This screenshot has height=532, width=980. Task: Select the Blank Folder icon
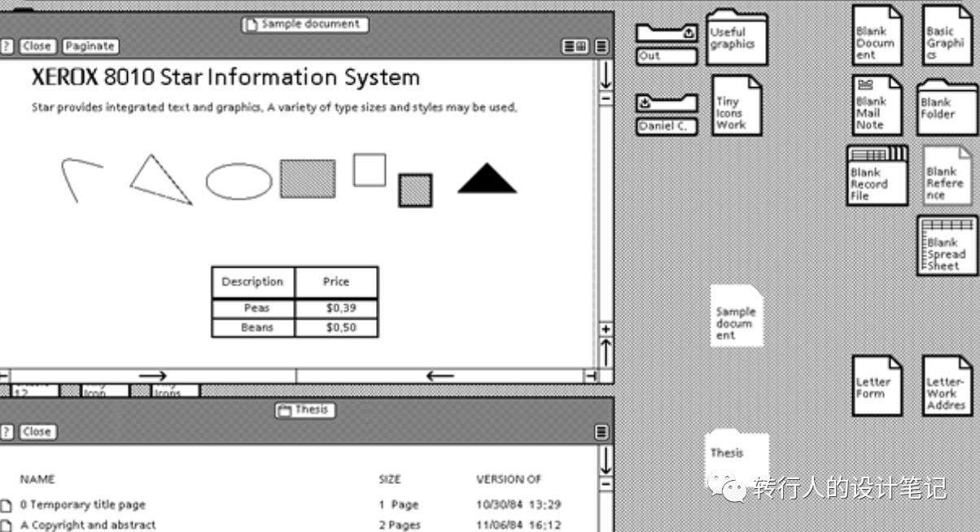tap(947, 107)
